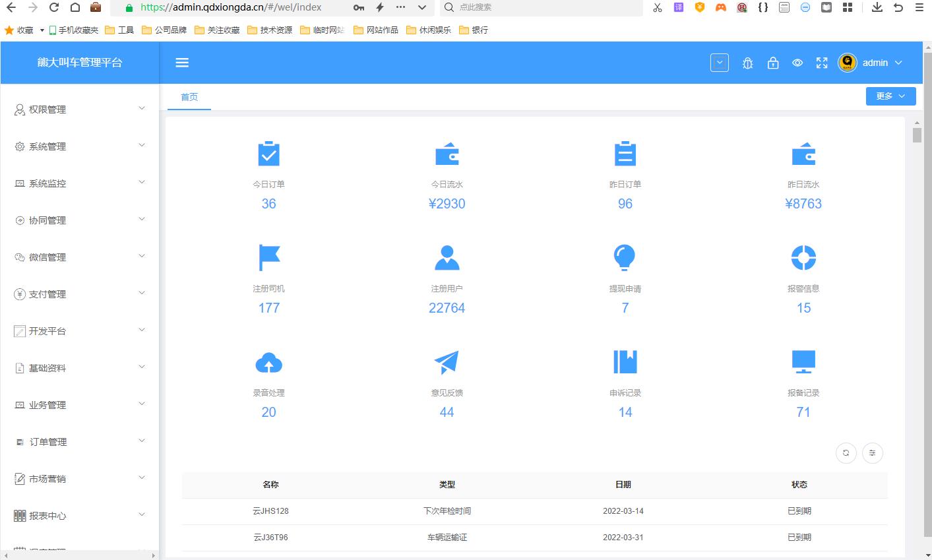The height and width of the screenshot is (560, 932).
Task: Click the 今日订单 count 36
Action: click(x=268, y=204)
